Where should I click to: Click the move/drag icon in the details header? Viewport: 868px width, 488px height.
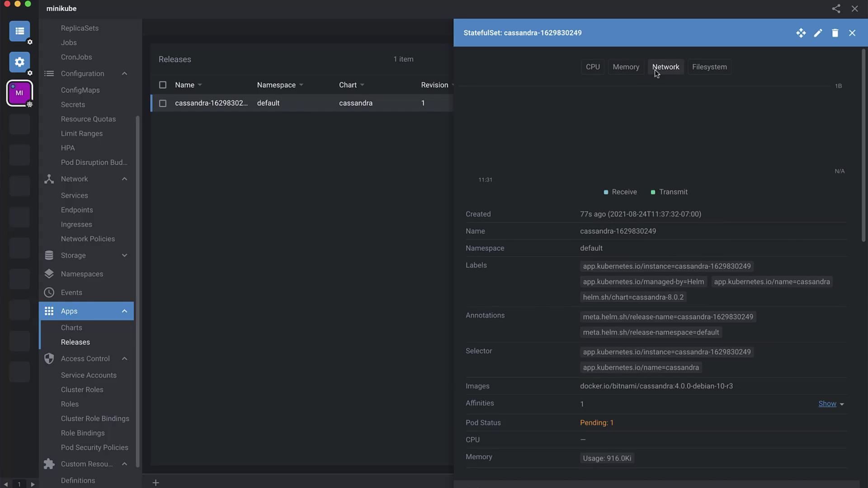click(801, 33)
